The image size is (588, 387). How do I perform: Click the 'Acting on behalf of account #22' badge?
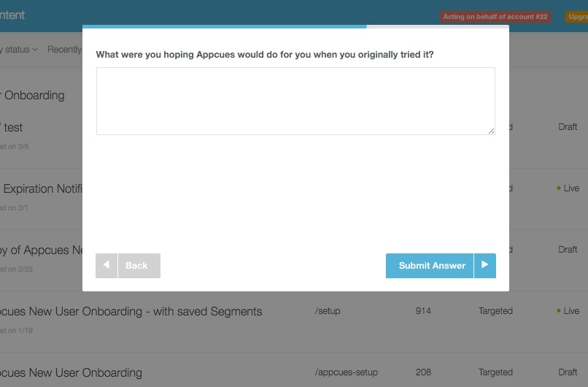point(495,17)
